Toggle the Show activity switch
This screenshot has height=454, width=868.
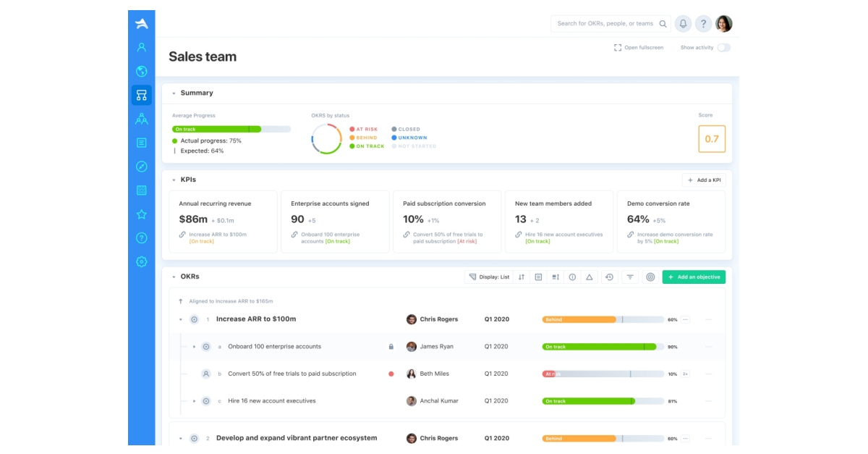723,48
